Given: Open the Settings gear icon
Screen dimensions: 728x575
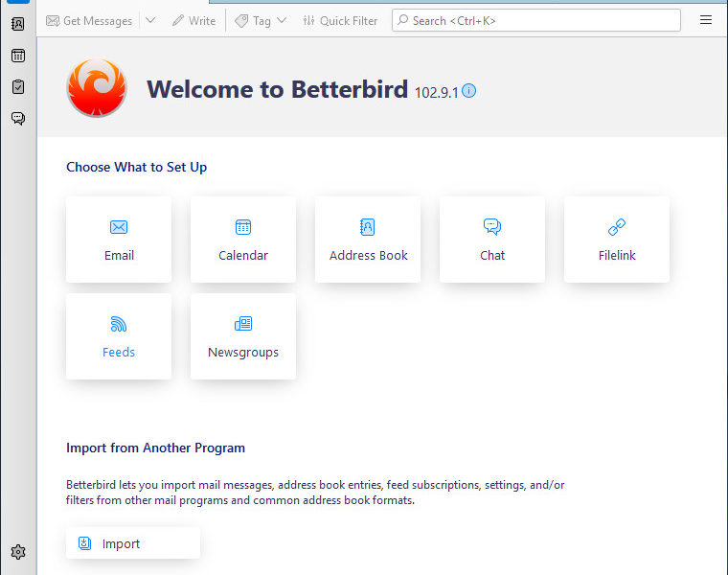Looking at the screenshot, I should [x=18, y=552].
